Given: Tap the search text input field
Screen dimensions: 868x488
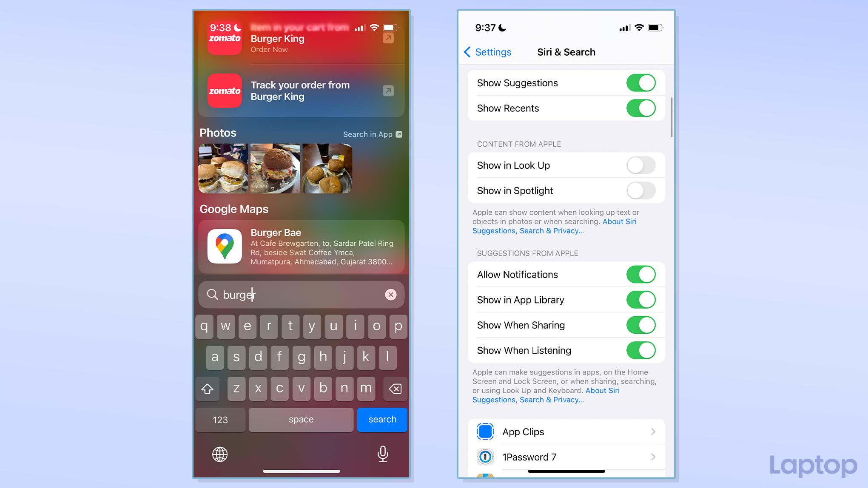Looking at the screenshot, I should pyautogui.click(x=300, y=294).
